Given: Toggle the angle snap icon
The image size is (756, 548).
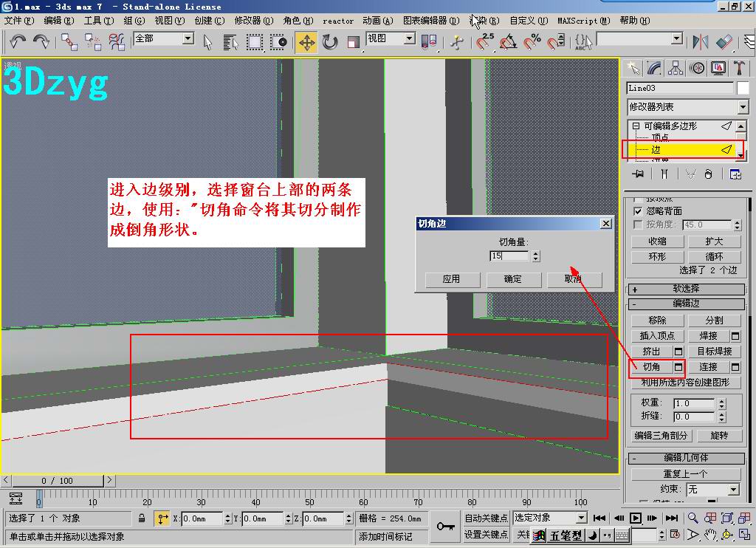Looking at the screenshot, I should (x=508, y=42).
